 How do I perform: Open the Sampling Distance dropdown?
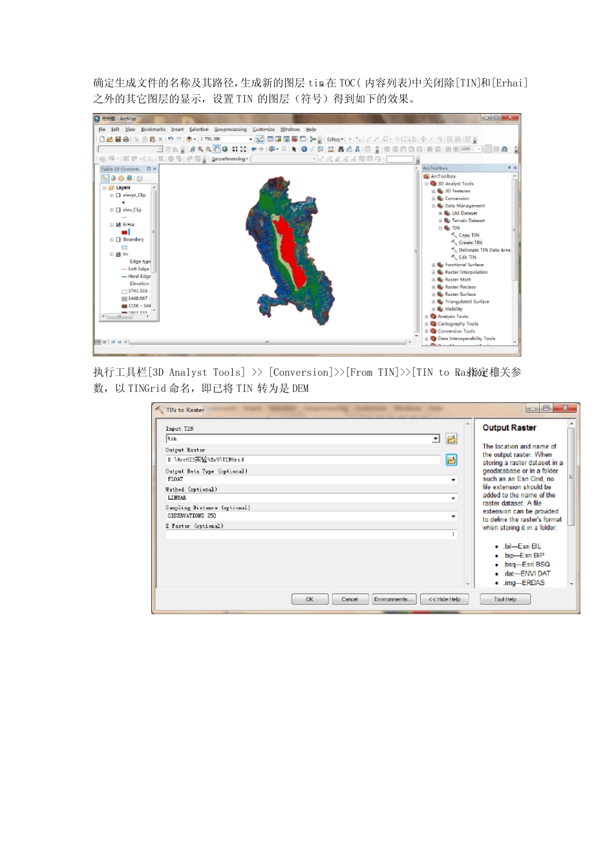coord(453,516)
